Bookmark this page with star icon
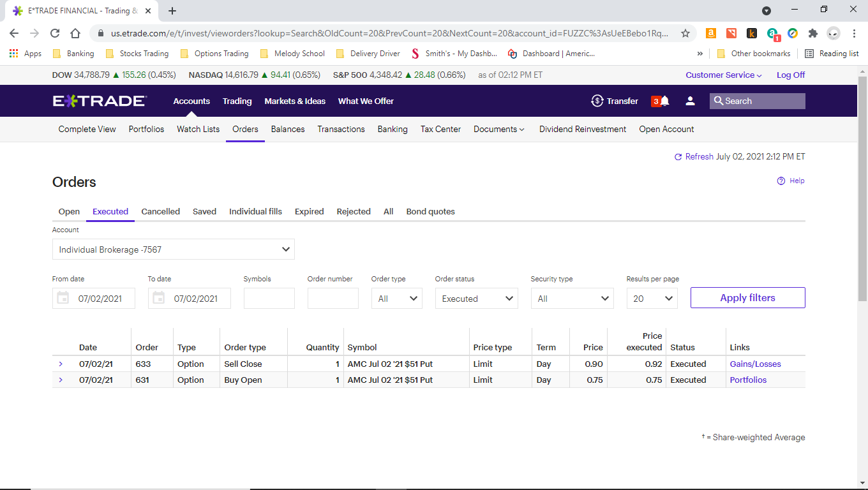Screen dimensions: 868x490 [685, 33]
